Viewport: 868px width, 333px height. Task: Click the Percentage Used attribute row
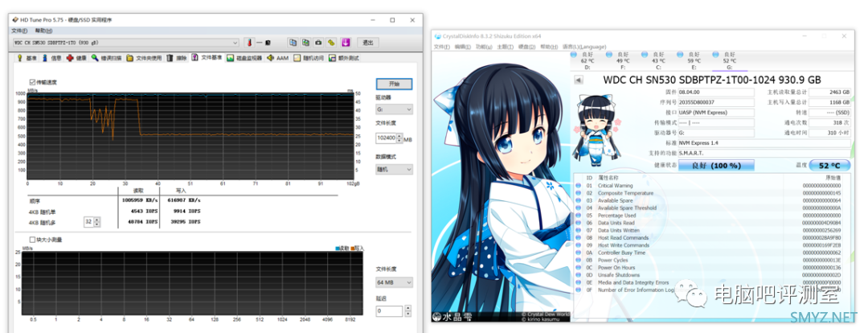click(x=710, y=215)
